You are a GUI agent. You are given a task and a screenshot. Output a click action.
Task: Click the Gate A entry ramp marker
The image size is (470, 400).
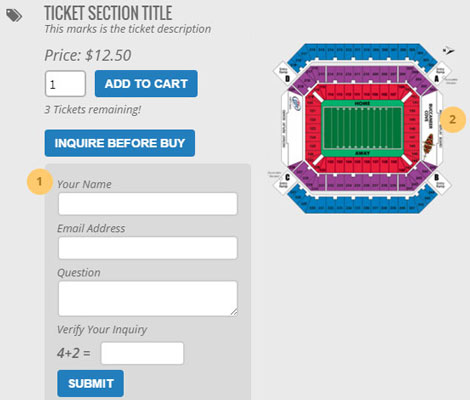(x=440, y=72)
